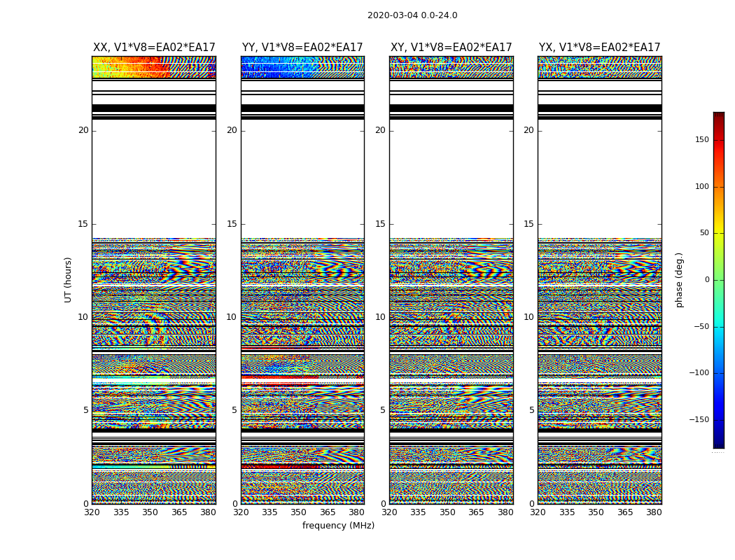The height and width of the screenshot is (560, 735).
Task: Click the phase (deg.) colorbar label
Action: coord(679,280)
